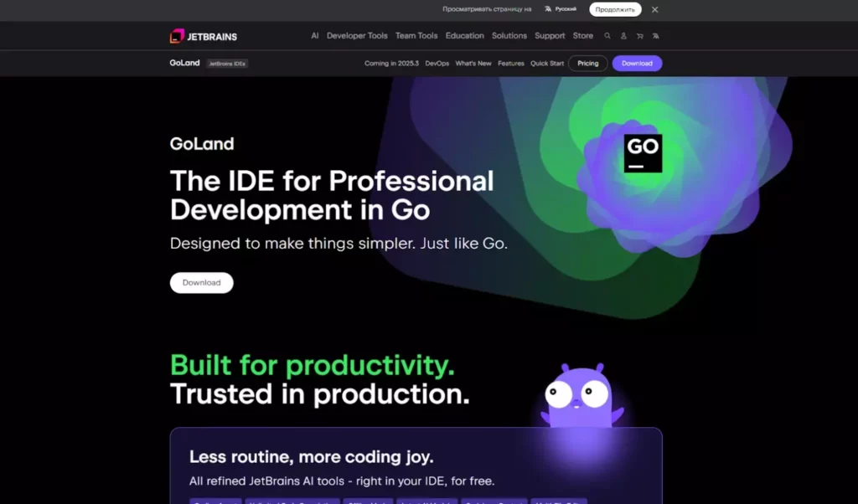Click the GO product logo icon
The image size is (858, 504).
(x=643, y=152)
